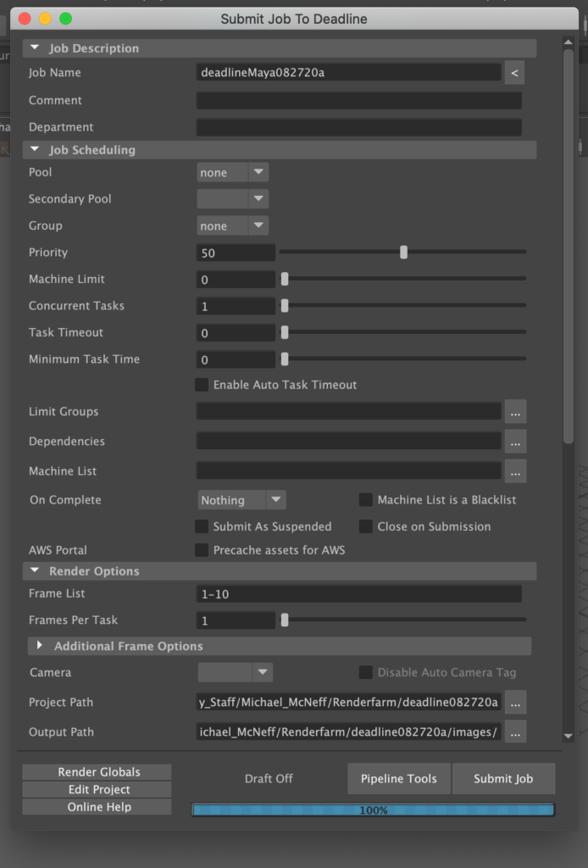Click the Project Path field
The height and width of the screenshot is (868, 588).
[x=349, y=703]
